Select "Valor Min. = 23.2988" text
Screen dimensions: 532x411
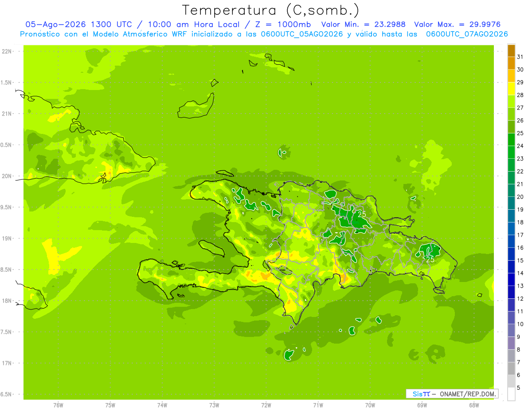pyautogui.click(x=363, y=24)
